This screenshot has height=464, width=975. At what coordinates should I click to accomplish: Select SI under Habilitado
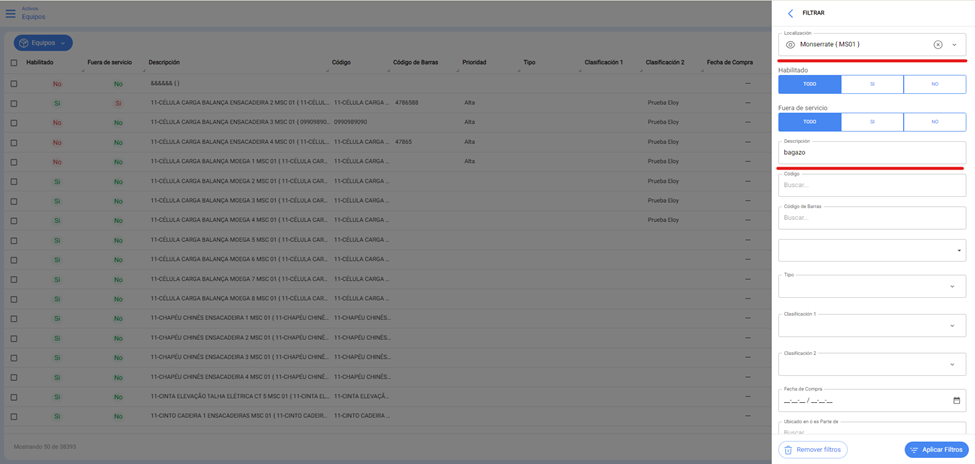point(872,85)
